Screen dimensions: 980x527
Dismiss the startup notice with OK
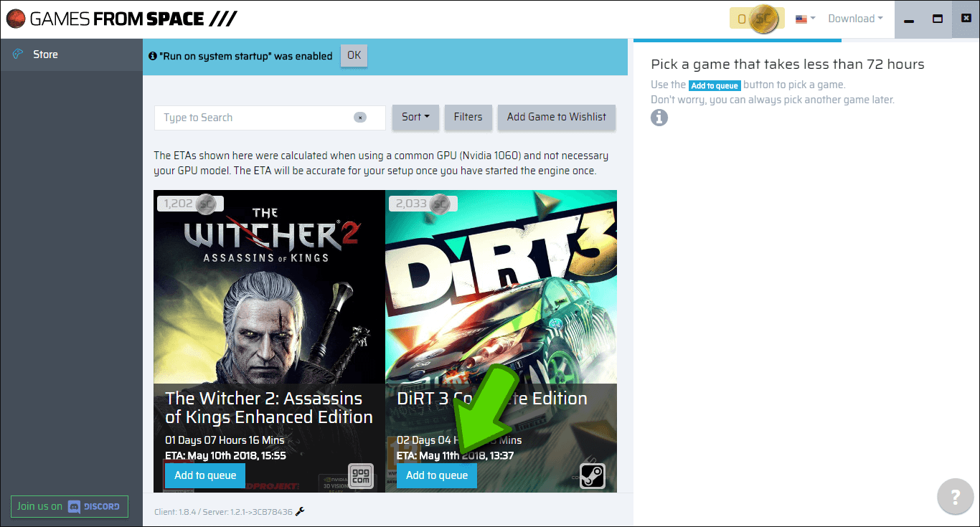coord(354,55)
